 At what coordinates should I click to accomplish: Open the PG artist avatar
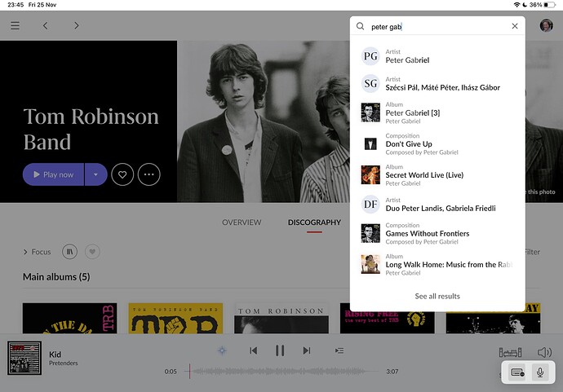(x=370, y=56)
